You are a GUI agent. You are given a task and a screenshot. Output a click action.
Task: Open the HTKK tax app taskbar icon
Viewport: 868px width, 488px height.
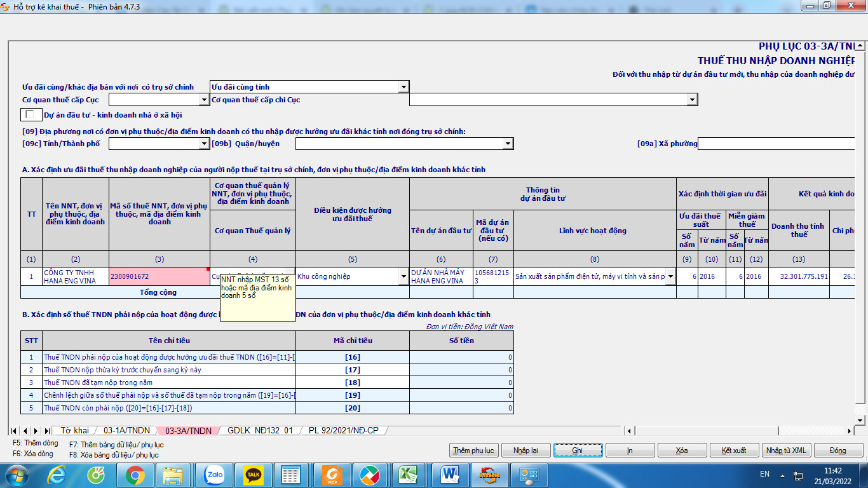point(489,475)
